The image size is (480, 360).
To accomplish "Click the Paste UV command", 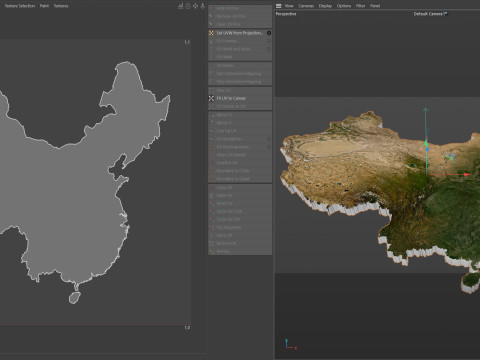I will [240, 196].
